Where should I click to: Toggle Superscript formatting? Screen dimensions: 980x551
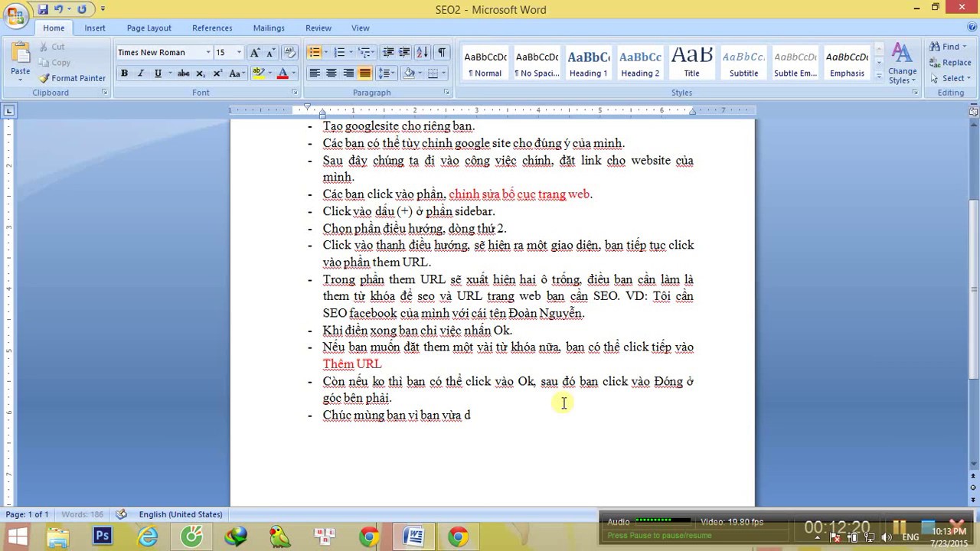click(217, 73)
